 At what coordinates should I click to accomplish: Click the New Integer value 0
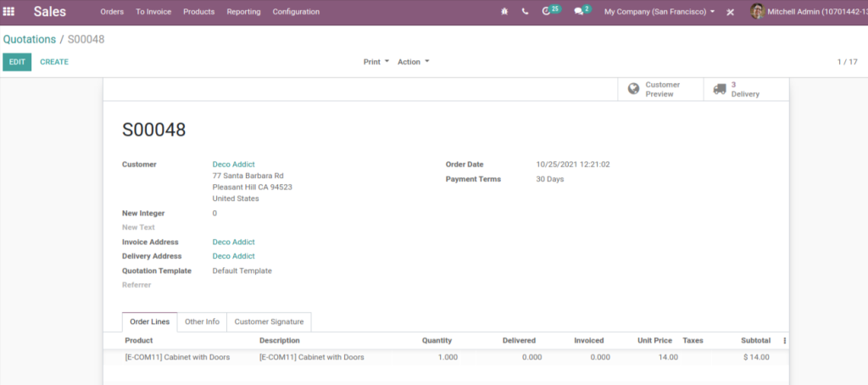[x=214, y=213]
